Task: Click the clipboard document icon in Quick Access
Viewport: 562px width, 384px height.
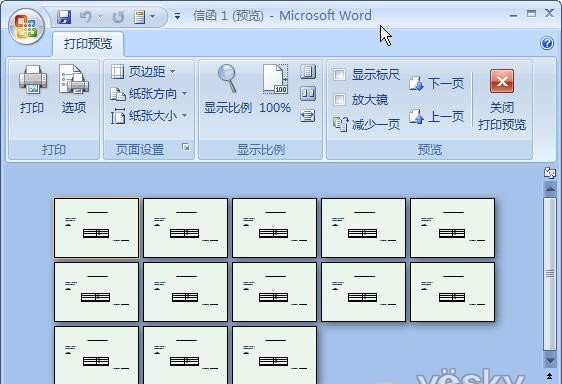Action: (x=139, y=16)
